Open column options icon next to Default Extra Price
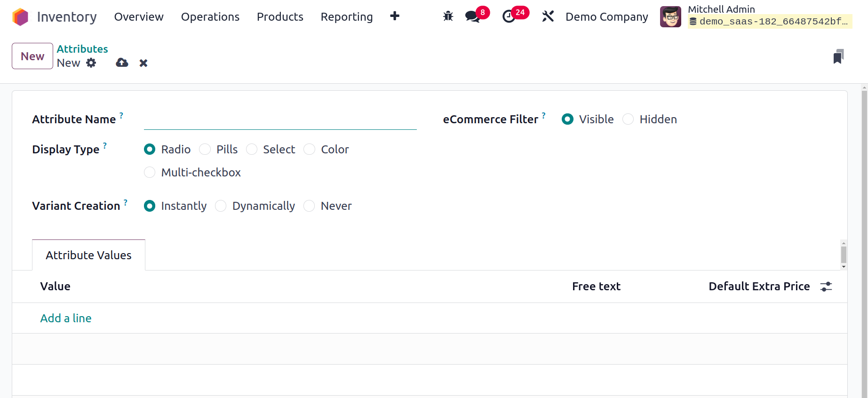 click(826, 287)
